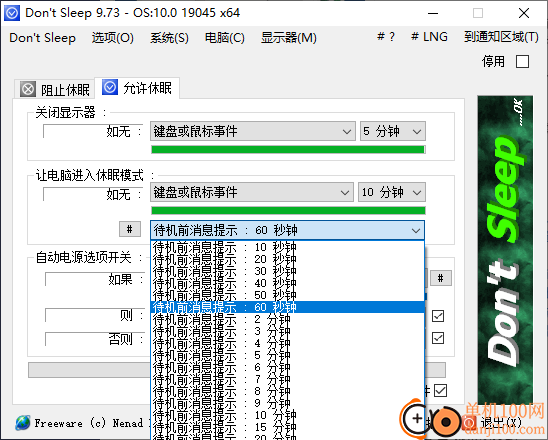
Task: Select 待机前消息提示 : 10 秒钟
Action: 287,247
